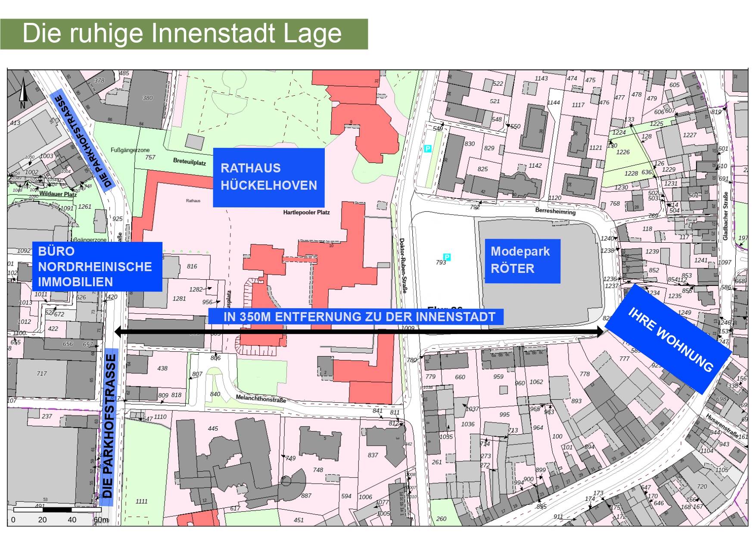This screenshot has width=756, height=535.
Task: Click the Breteuilplatz text label
Action: click(190, 162)
